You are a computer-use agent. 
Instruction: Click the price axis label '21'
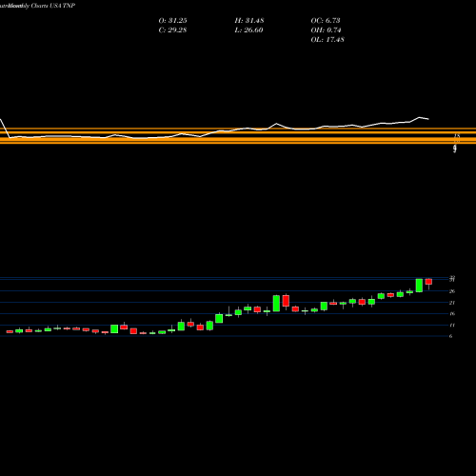452,303
